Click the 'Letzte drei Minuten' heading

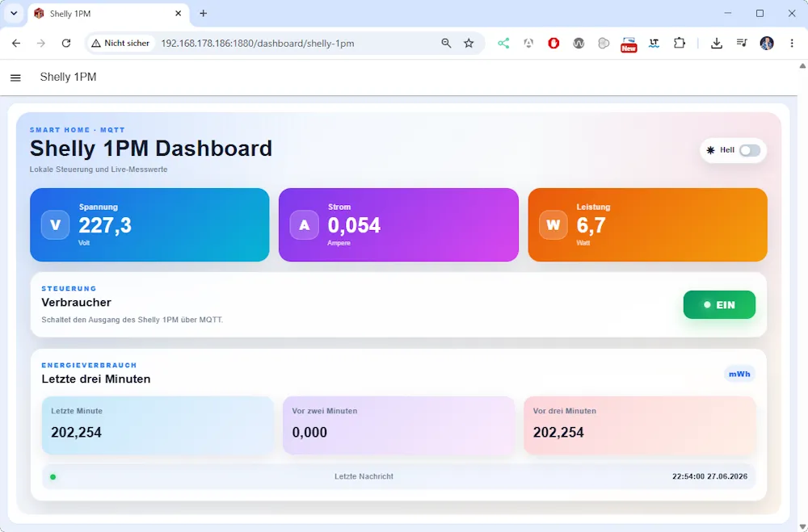click(x=96, y=379)
